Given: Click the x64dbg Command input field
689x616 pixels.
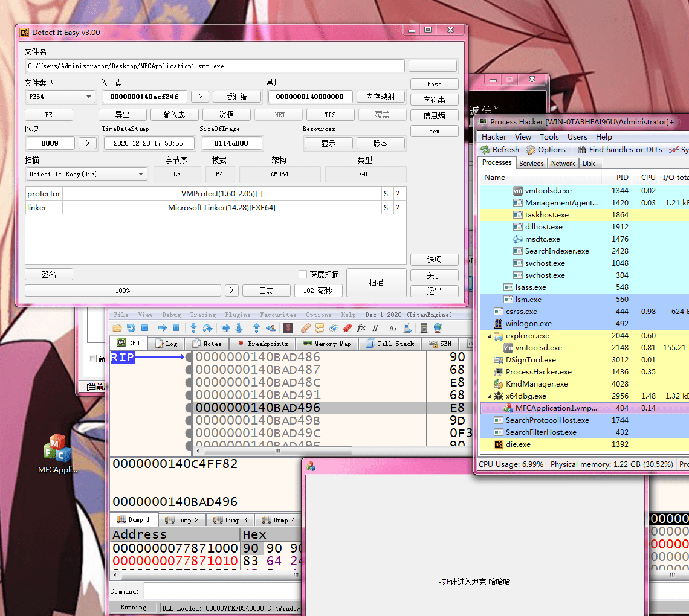Looking at the screenshot, I should (222, 591).
